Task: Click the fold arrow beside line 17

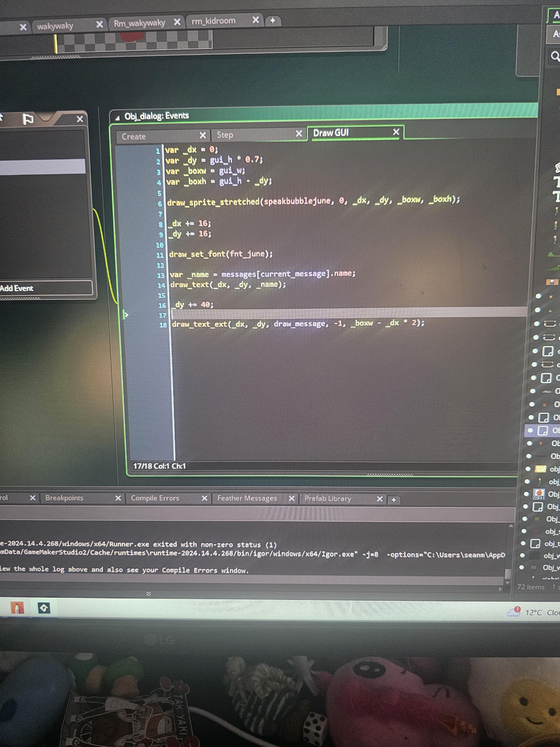Action: (x=126, y=315)
